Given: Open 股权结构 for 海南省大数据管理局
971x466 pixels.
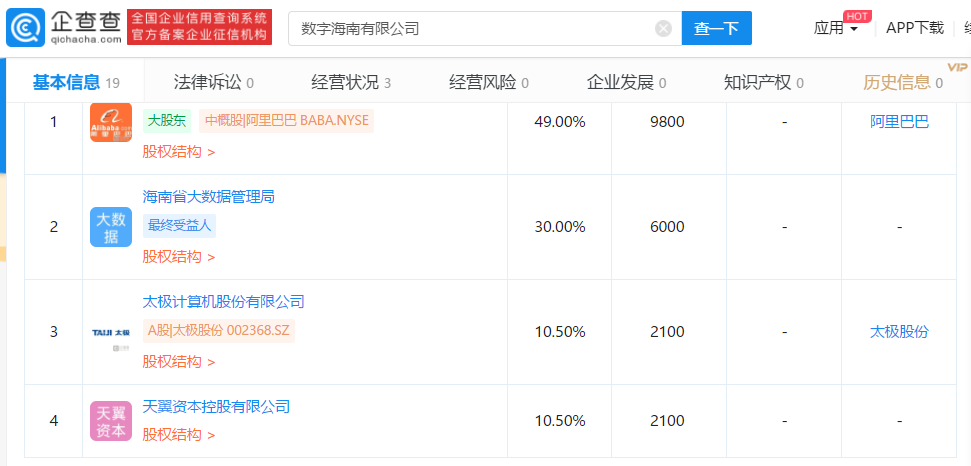Looking at the screenshot, I should pos(178,257).
